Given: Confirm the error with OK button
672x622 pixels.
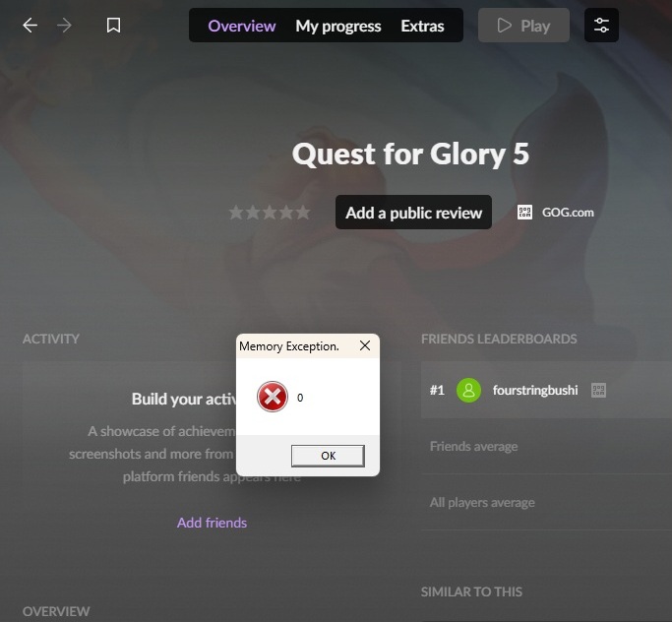Looking at the screenshot, I should click(x=328, y=456).
